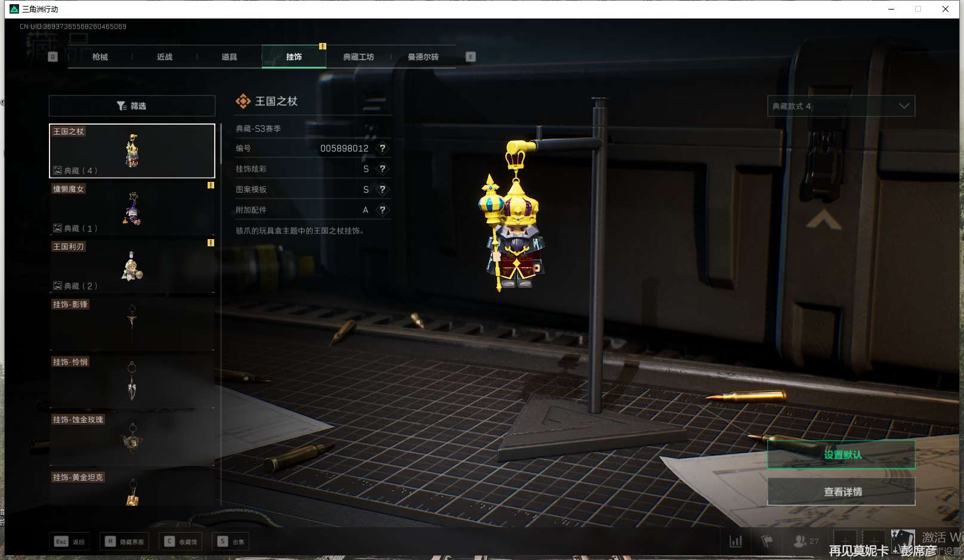
Task: Open the friends list icon showing 27
Action: click(806, 542)
